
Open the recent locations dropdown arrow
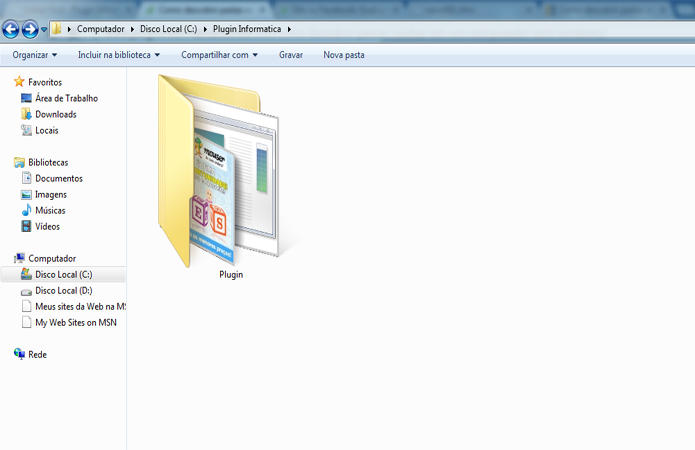44,30
